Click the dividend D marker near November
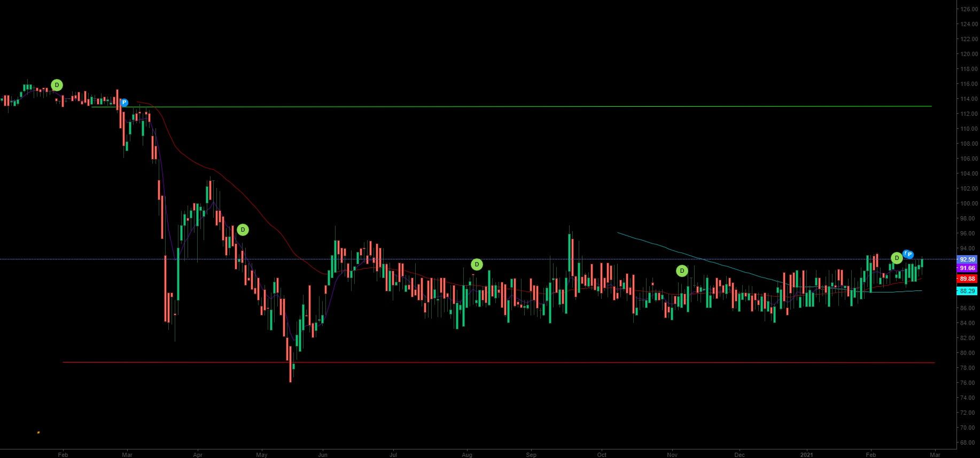The height and width of the screenshot is (458, 980). pyautogui.click(x=682, y=271)
